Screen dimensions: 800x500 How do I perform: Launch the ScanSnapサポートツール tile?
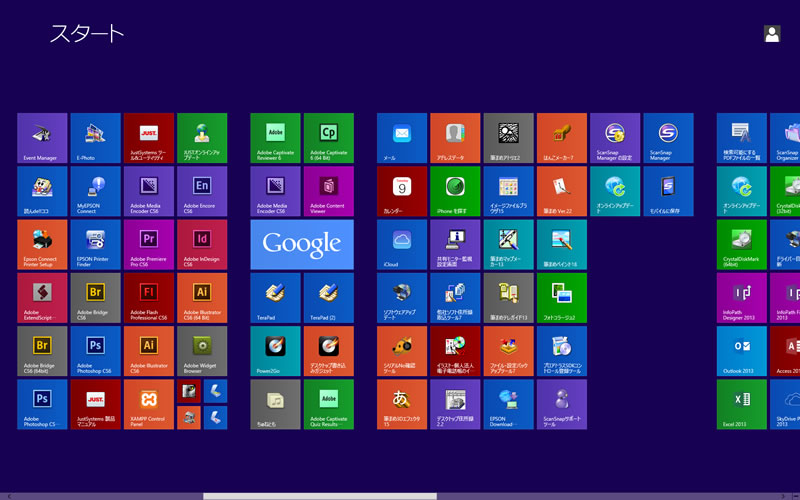tap(562, 405)
